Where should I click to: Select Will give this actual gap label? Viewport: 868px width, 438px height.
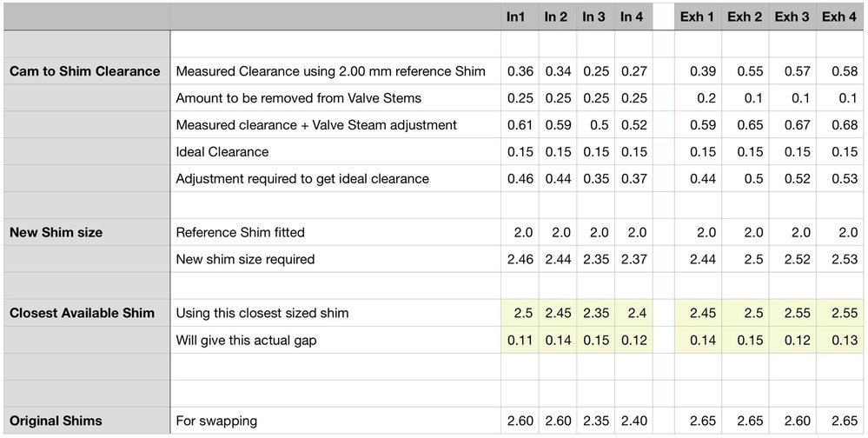coord(246,340)
